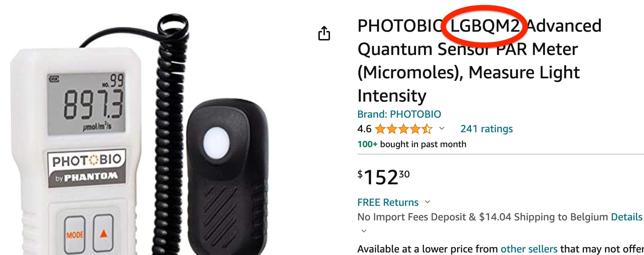
Task: Click the $152.30 price
Action: pyautogui.click(x=384, y=177)
